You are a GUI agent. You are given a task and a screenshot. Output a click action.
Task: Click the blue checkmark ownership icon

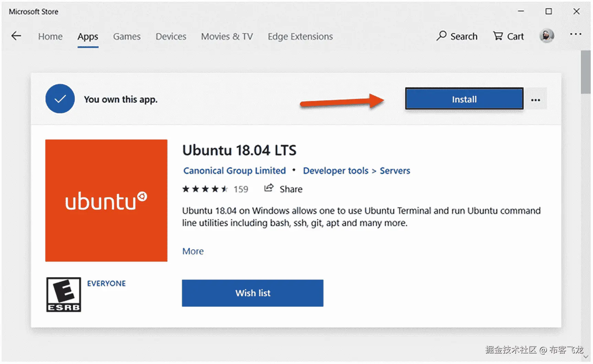[x=60, y=99]
